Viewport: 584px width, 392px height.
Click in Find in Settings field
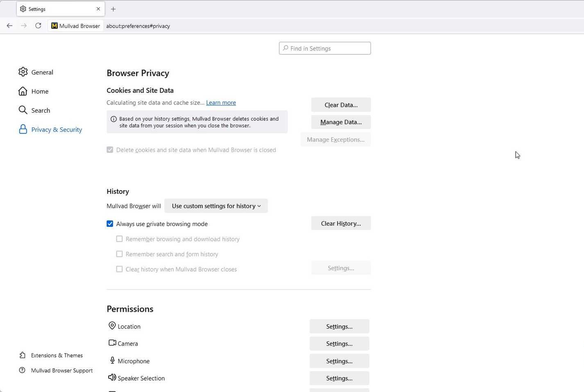pos(325,48)
